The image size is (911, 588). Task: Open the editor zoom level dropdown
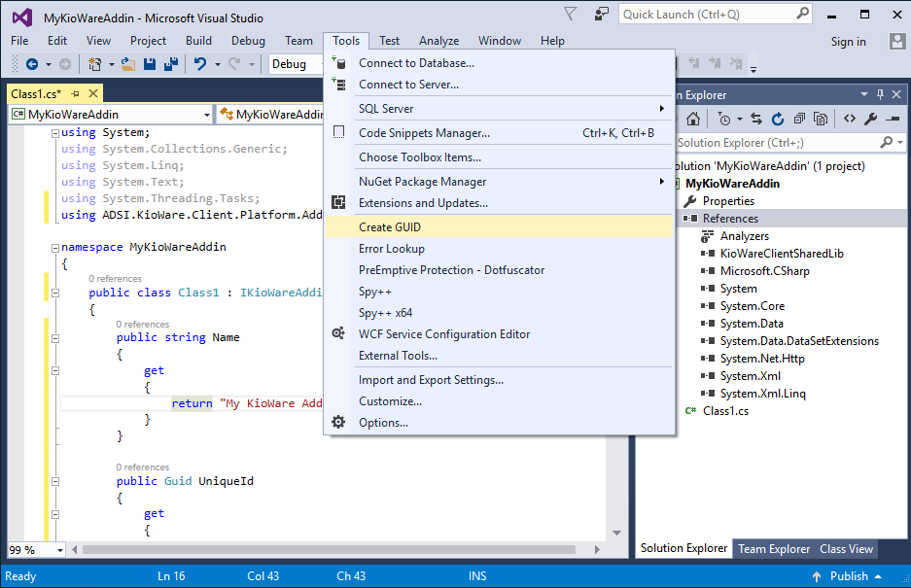point(60,550)
